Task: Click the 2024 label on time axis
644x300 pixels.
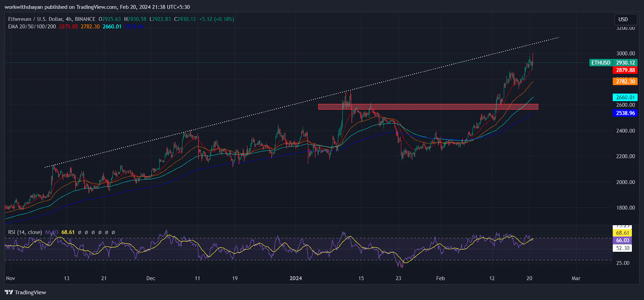Action: click(x=296, y=278)
